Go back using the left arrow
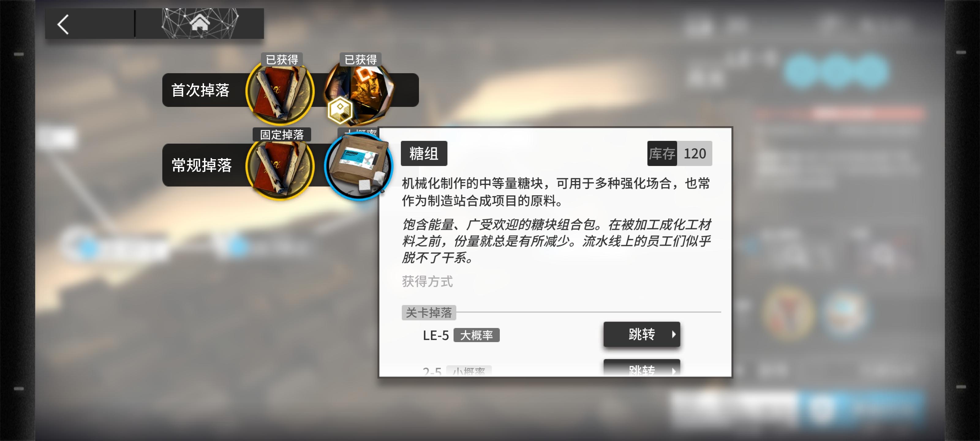 tap(63, 24)
